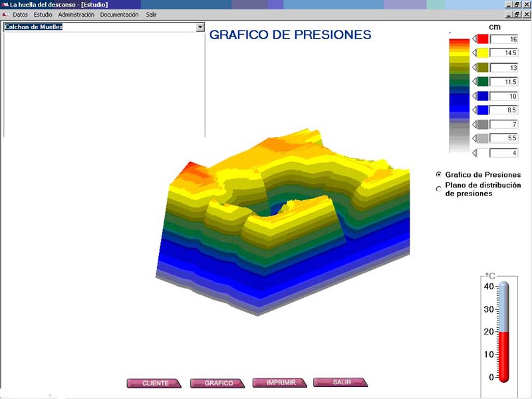Click the triangle marker next to the 4 cm field
The image size is (532, 399).
(474, 153)
